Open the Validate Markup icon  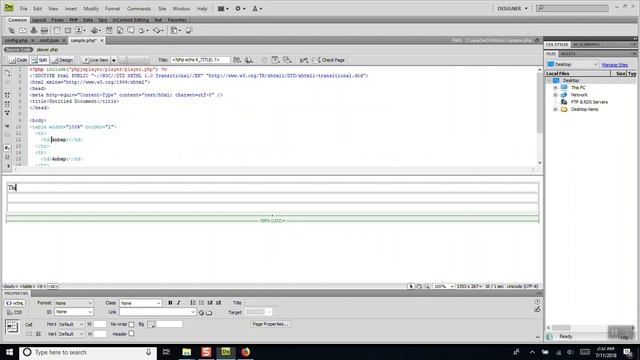pos(304,60)
